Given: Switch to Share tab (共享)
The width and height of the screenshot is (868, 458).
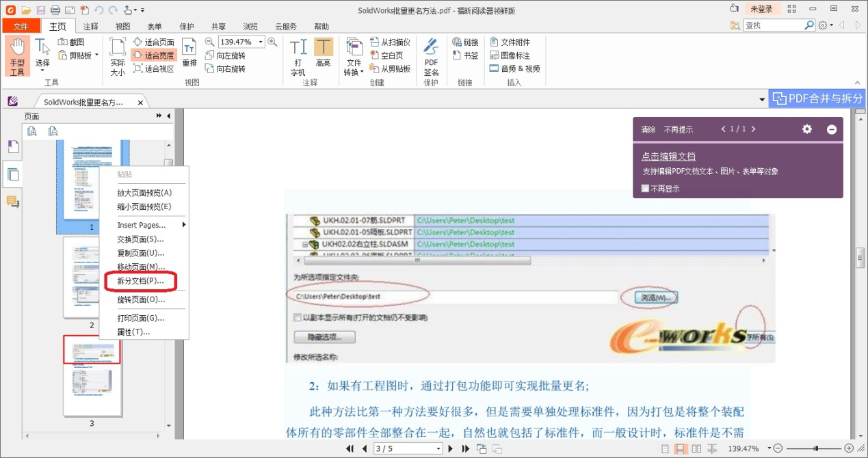Looking at the screenshot, I should [x=218, y=26].
